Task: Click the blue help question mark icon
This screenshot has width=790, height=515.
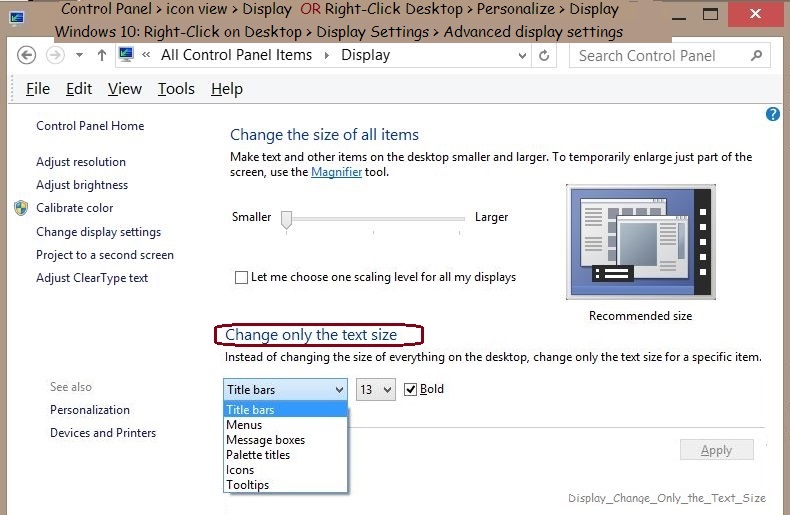Action: click(772, 114)
